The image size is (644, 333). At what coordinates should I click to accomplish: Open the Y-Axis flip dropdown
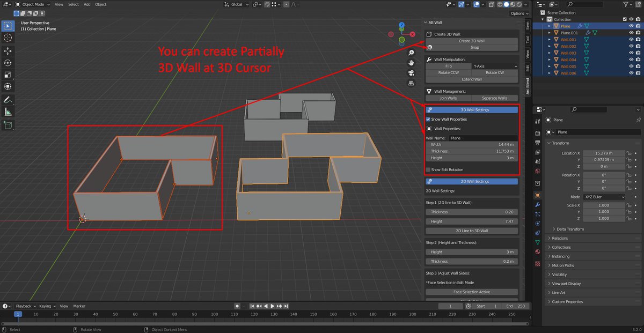pyautogui.click(x=495, y=66)
